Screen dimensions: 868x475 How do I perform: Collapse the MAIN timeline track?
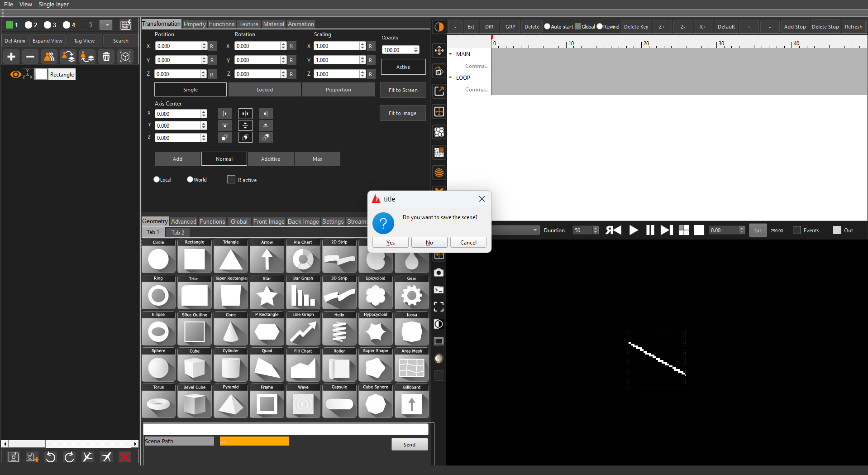click(x=451, y=54)
